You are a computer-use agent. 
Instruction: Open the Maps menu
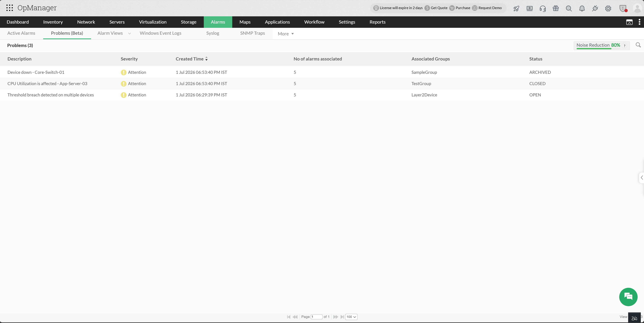(245, 22)
